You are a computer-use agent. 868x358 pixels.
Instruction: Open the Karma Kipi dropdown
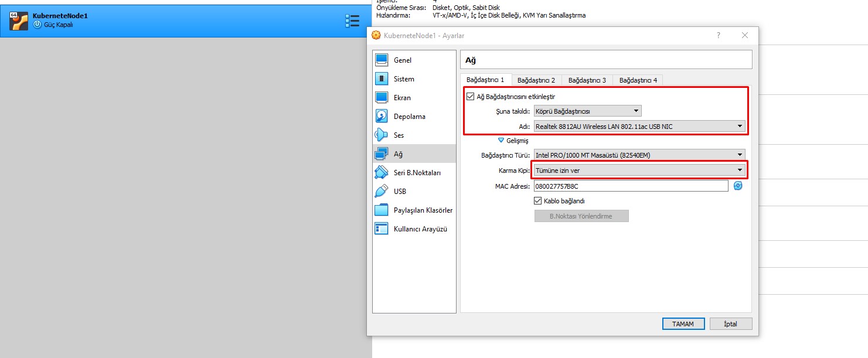point(639,171)
